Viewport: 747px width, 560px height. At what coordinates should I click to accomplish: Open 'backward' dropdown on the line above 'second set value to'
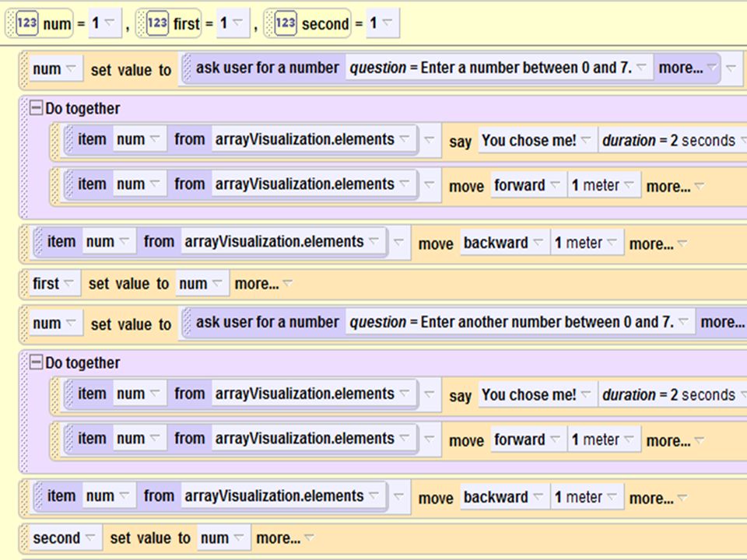pos(503,497)
